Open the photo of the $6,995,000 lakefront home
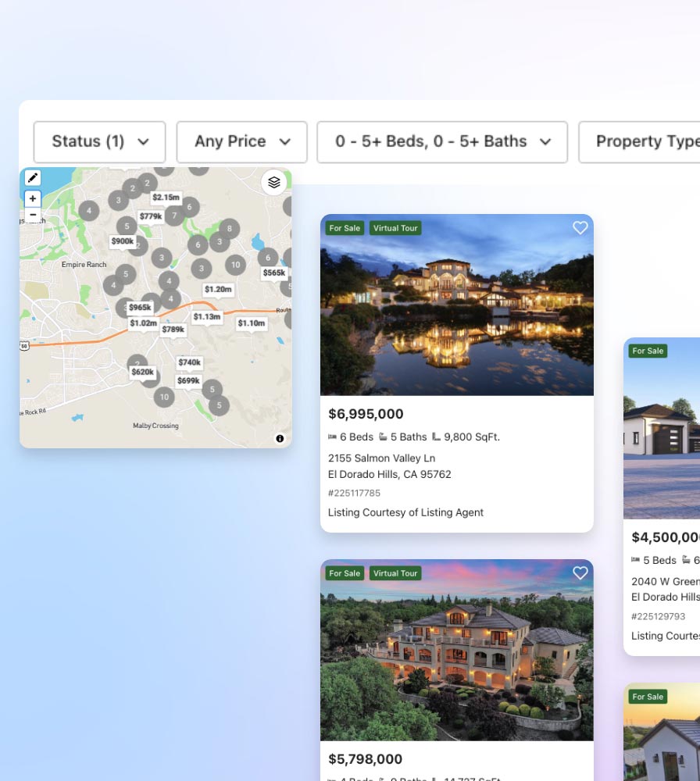The width and height of the screenshot is (700, 781). (457, 305)
